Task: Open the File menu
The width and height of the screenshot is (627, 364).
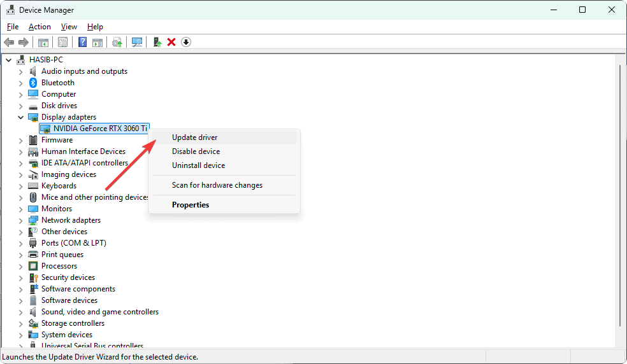Action: pos(13,27)
